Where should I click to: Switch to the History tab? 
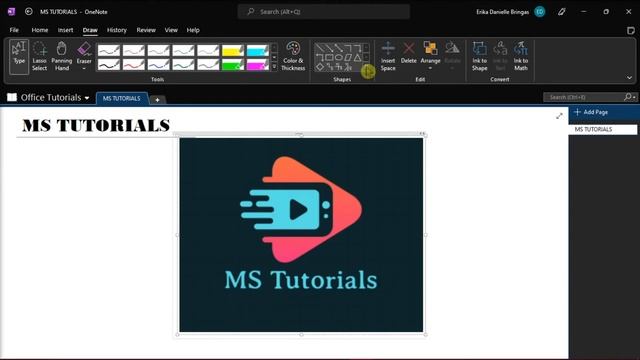117,30
